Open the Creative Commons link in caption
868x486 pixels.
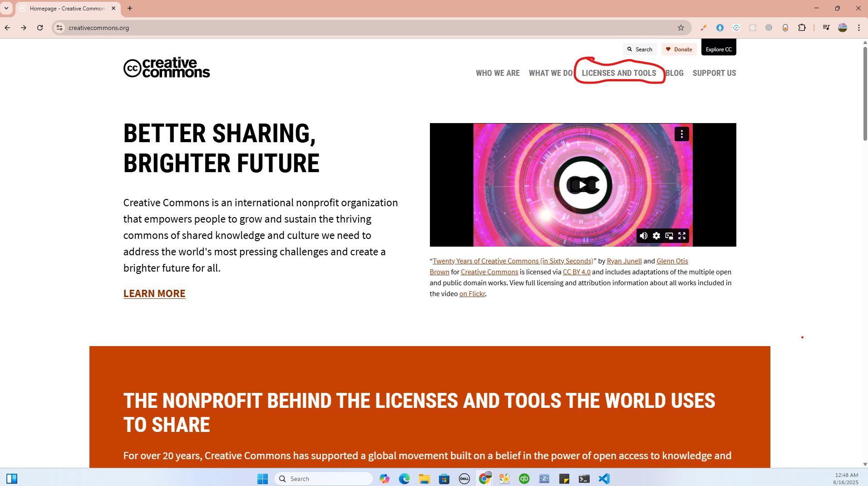pyautogui.click(x=489, y=272)
